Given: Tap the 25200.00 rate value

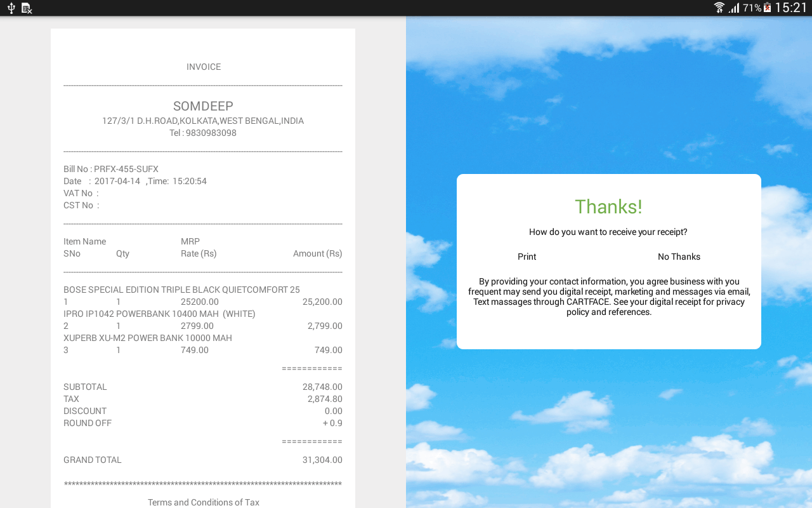Looking at the screenshot, I should 200,302.
